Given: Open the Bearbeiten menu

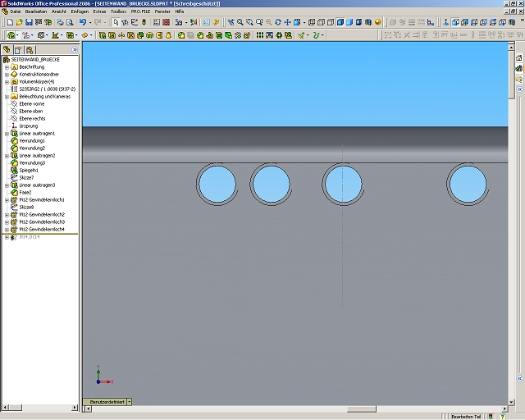Looking at the screenshot, I should 36,11.
